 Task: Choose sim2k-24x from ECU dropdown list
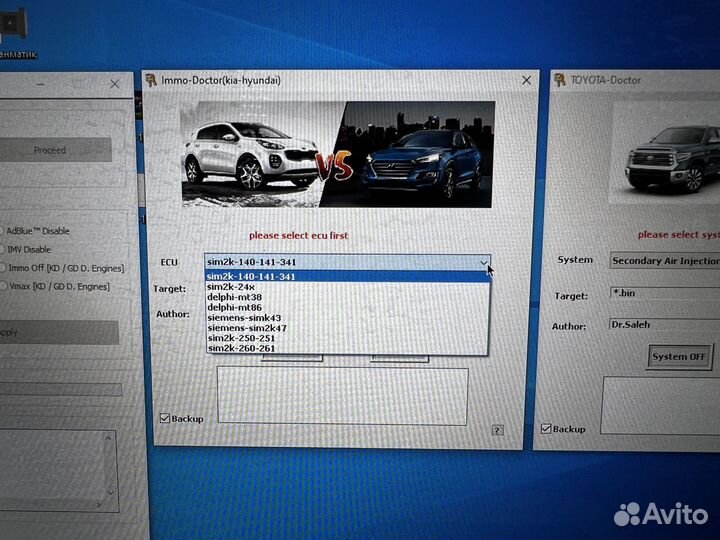pos(348,287)
